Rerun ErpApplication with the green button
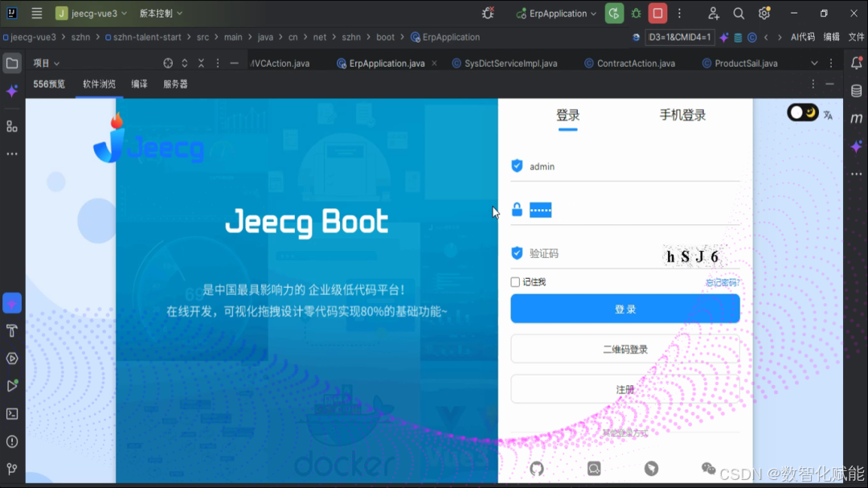 (614, 14)
